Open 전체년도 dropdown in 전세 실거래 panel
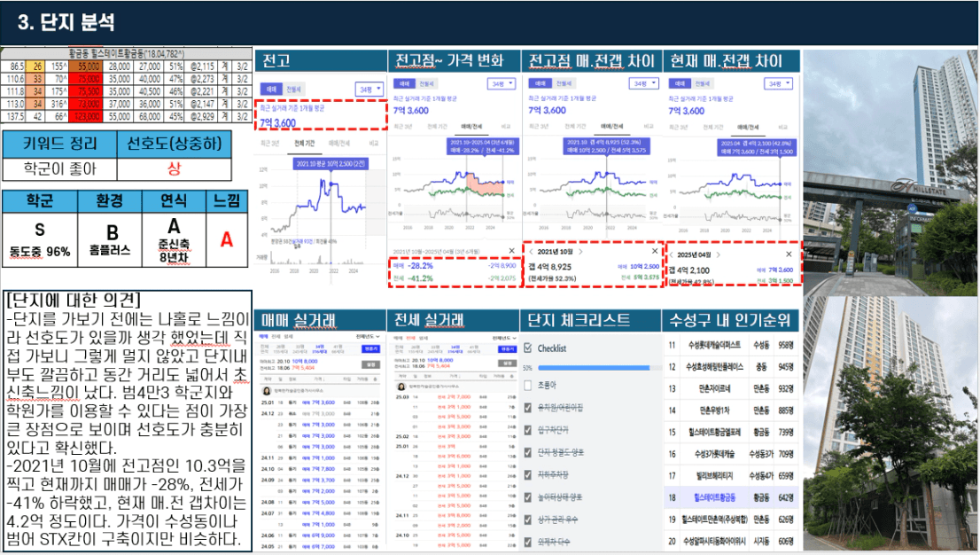The image size is (980, 555). point(504,338)
